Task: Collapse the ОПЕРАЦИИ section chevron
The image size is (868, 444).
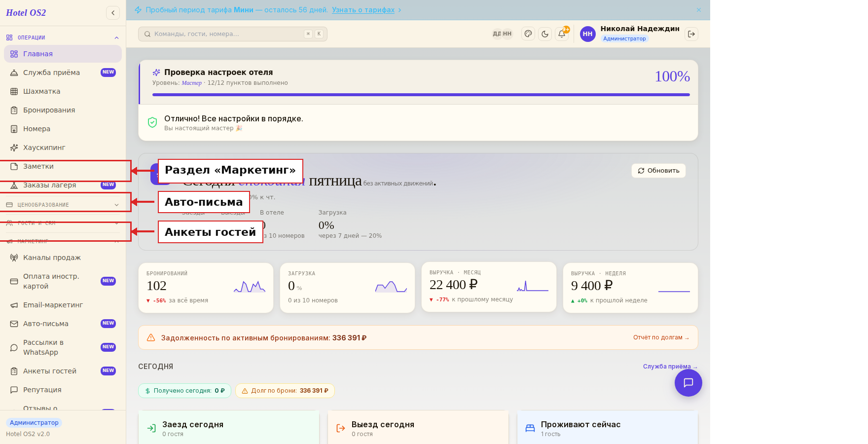Action: click(x=117, y=37)
